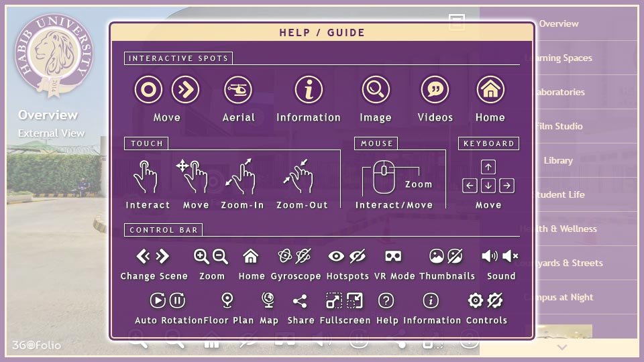Click the next scene chevron under Change Scene
The width and height of the screenshot is (644, 362).
[162, 256]
